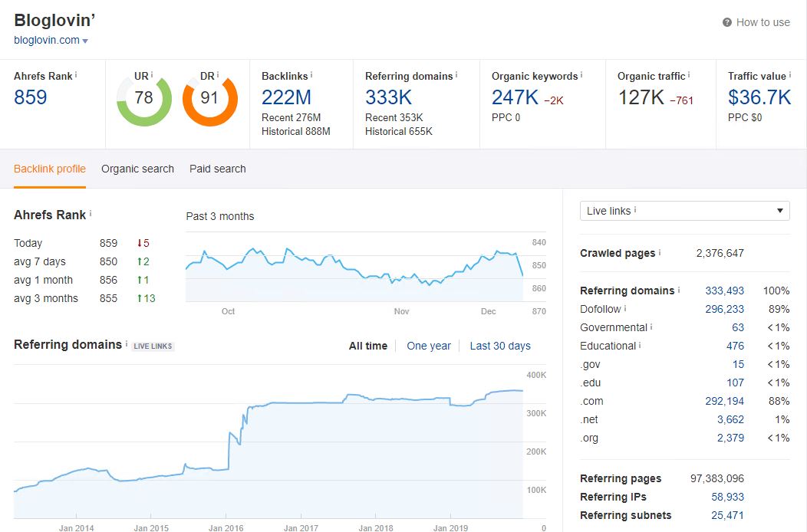Open the 15 .gov domains link
The image size is (807, 532).
738,364
